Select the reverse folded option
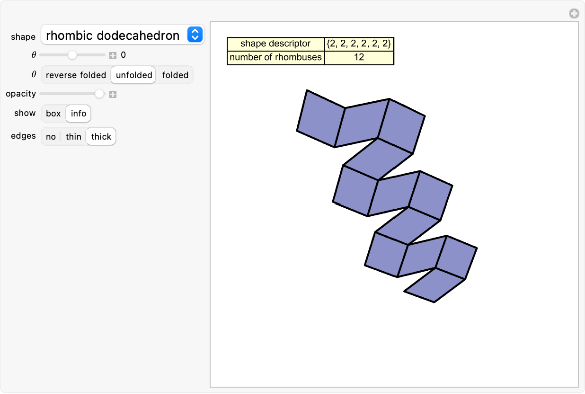585x394 pixels. [x=76, y=75]
